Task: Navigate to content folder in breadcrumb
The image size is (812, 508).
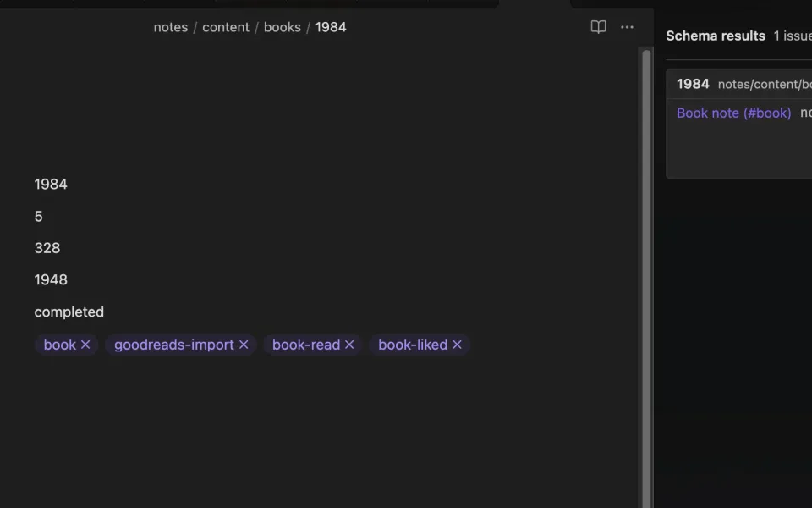Action: pos(226,27)
